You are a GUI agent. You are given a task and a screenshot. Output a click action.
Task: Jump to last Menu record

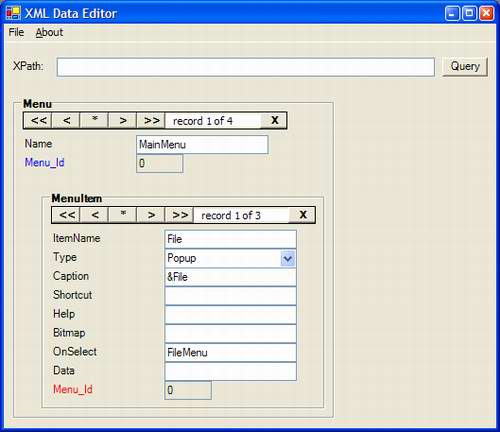[151, 120]
